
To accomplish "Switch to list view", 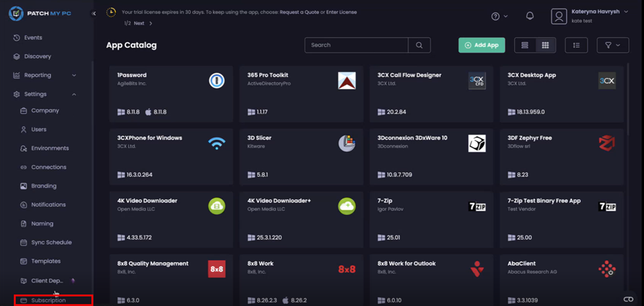I will point(525,45).
